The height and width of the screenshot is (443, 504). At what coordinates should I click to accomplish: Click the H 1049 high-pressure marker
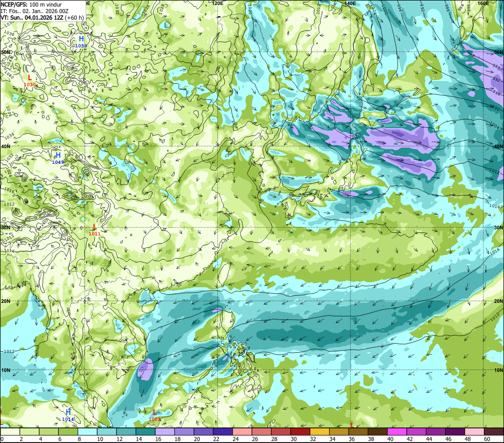(x=58, y=158)
